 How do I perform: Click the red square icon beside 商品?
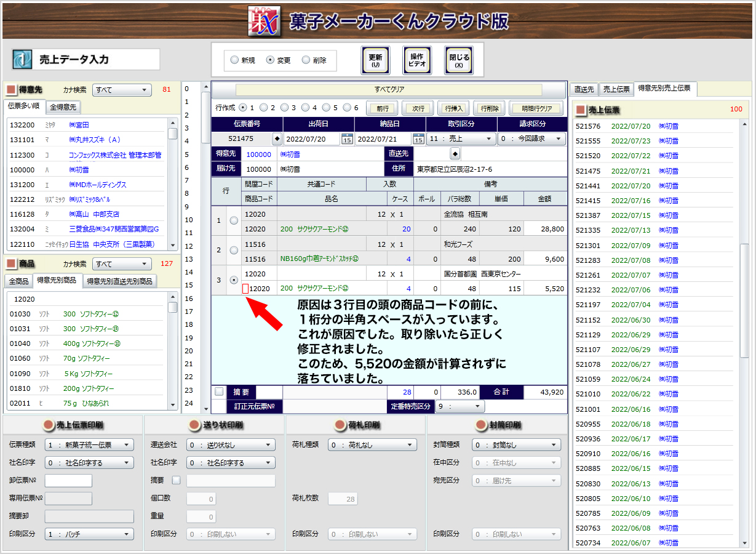click(x=11, y=263)
